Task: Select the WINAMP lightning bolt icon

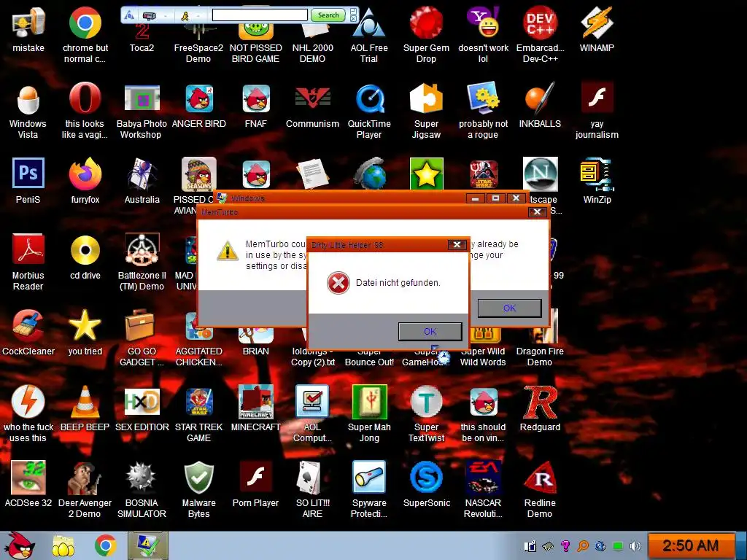Action: pyautogui.click(x=597, y=28)
